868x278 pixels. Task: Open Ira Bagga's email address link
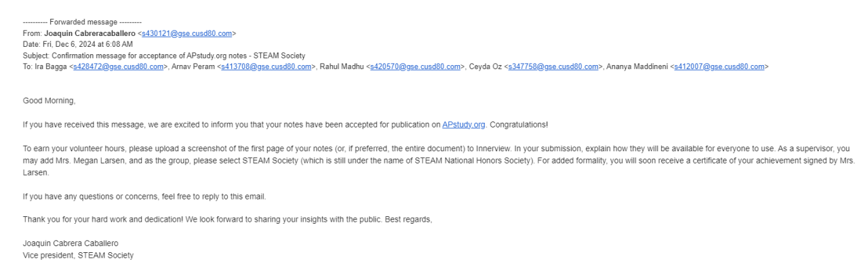(x=119, y=66)
